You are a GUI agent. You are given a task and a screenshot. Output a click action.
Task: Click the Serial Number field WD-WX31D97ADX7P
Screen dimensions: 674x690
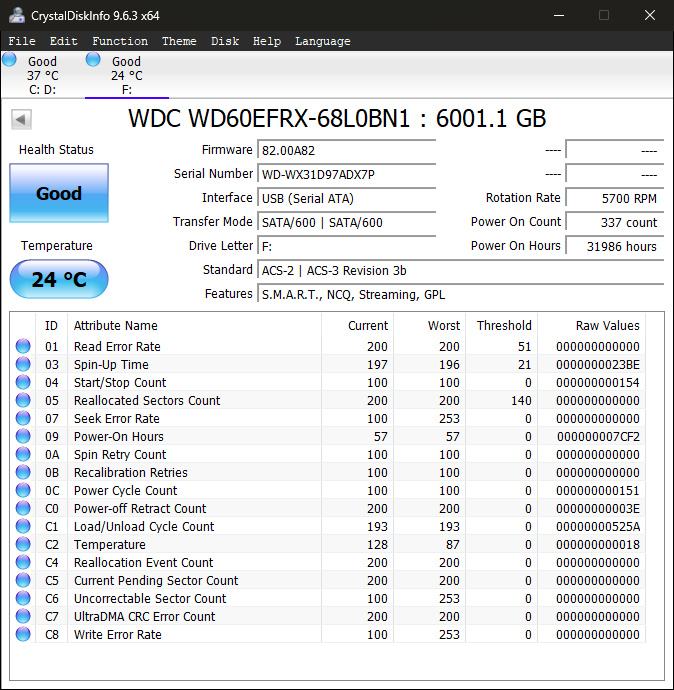(347, 174)
